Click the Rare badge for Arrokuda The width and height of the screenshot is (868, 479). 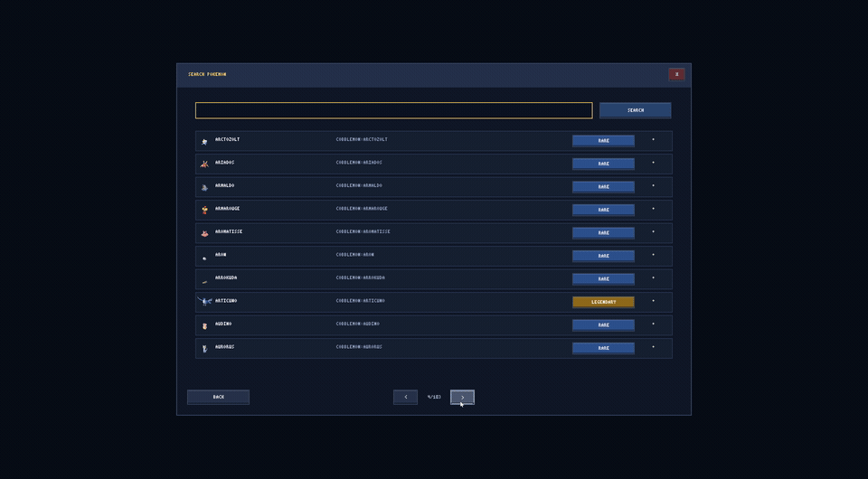[x=603, y=278]
